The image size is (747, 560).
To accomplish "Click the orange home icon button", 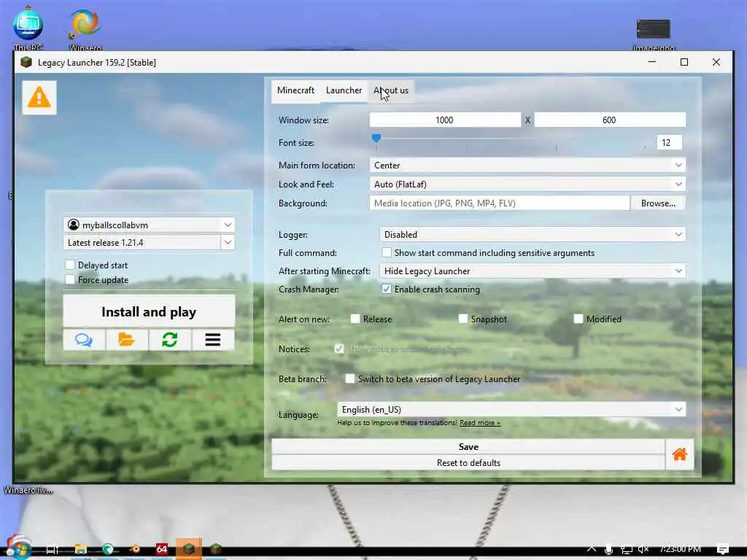I will (679, 454).
